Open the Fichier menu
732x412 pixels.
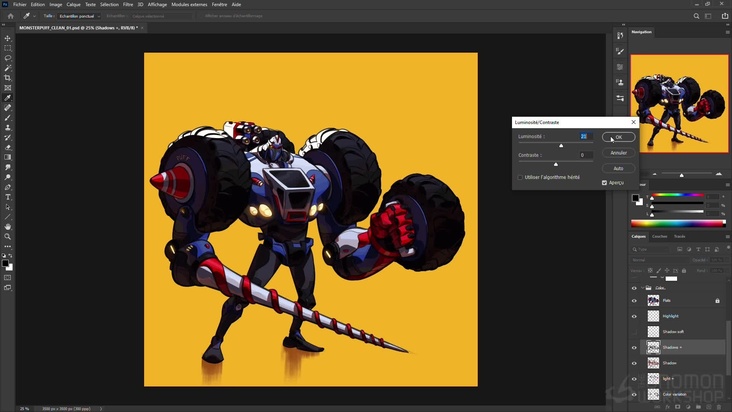20,4
